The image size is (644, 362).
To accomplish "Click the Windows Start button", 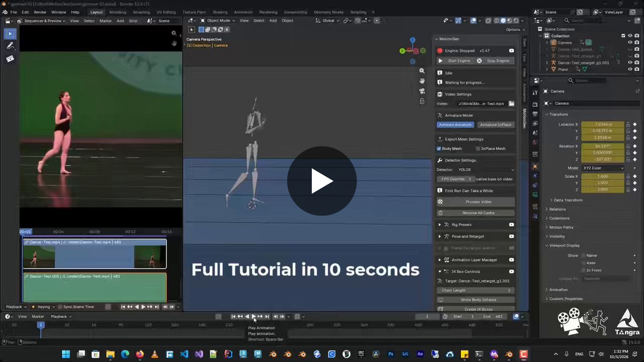I will (66, 354).
